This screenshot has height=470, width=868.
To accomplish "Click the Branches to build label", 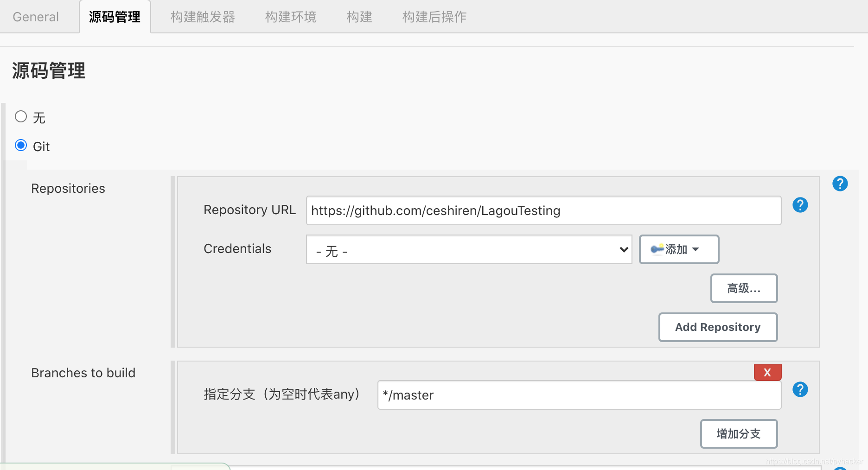I will click(83, 373).
